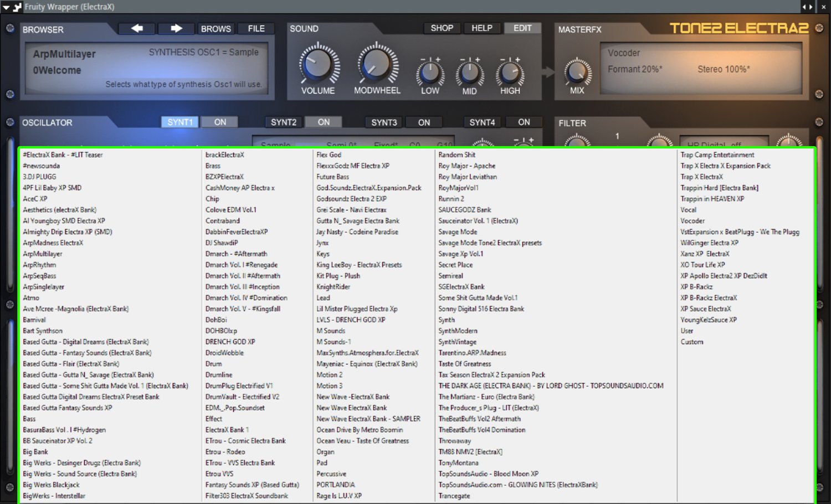Select the SYNT1 tab

click(179, 122)
